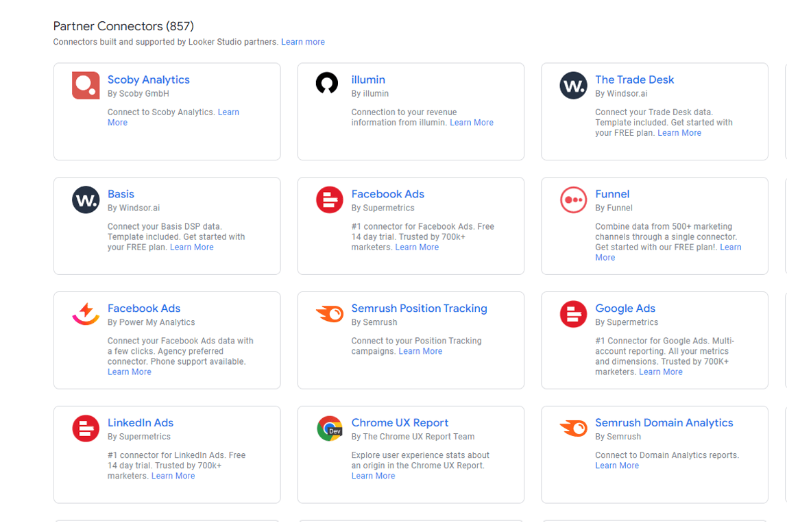This screenshot has width=787, height=532.
Task: Click 'By Windsor.ai' under Basis
Action: (x=134, y=208)
